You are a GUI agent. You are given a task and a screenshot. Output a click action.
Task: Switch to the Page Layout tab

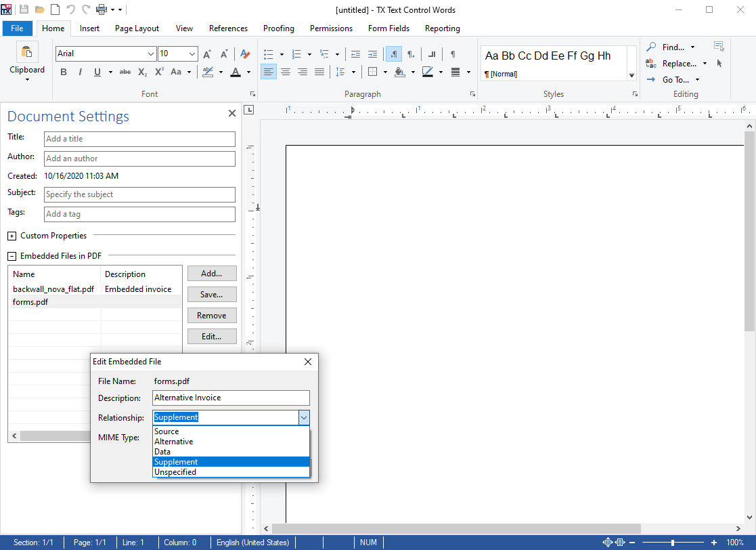tap(137, 28)
